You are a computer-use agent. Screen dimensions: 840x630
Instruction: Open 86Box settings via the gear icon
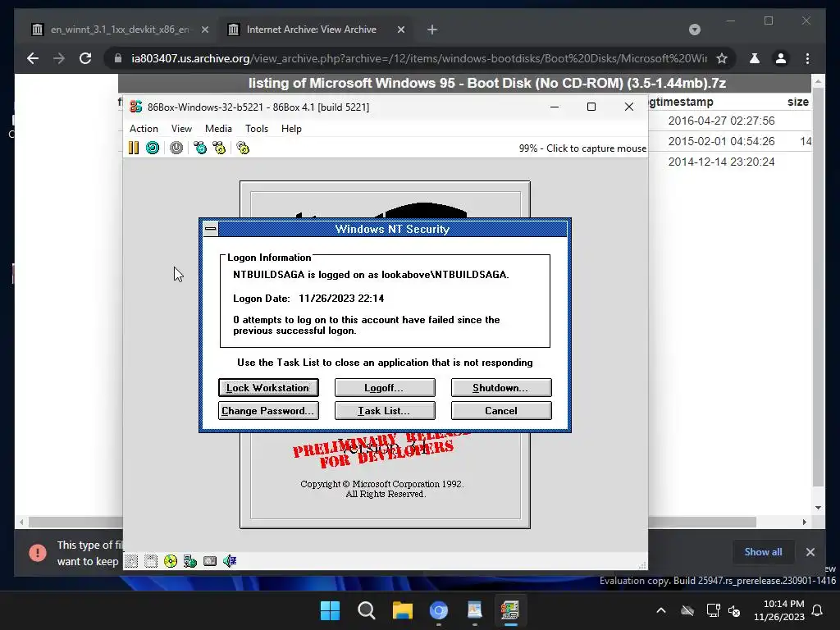click(243, 148)
